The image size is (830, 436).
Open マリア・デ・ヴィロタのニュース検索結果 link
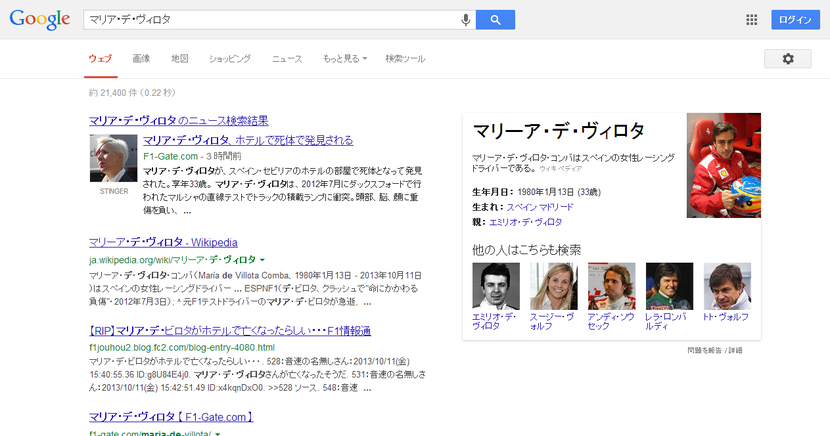coord(179,121)
